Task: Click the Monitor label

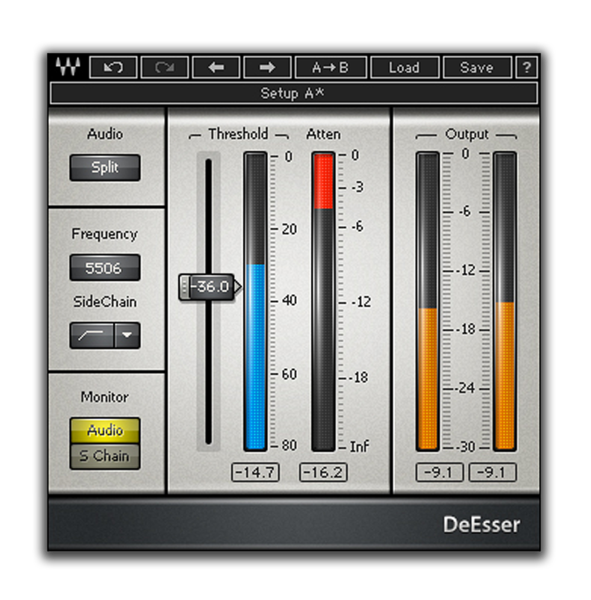Action: pyautogui.click(x=104, y=397)
